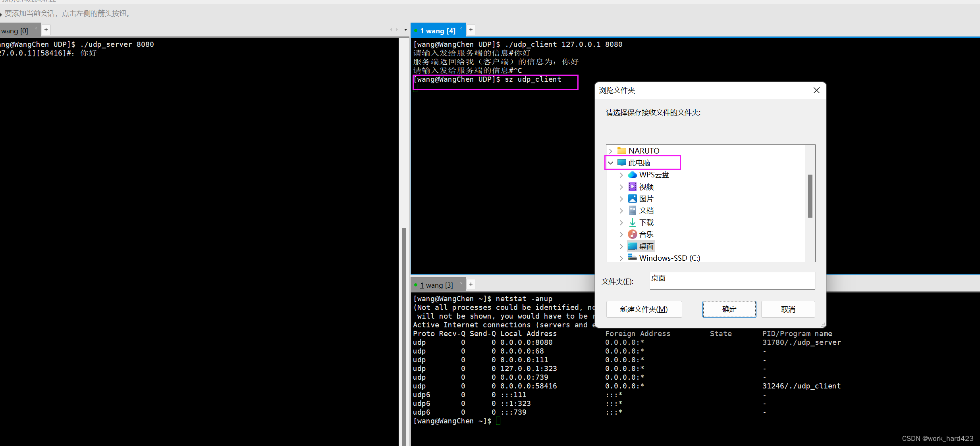The image size is (980, 446).
Task: Select the 音乐 music icon
Action: (633, 235)
